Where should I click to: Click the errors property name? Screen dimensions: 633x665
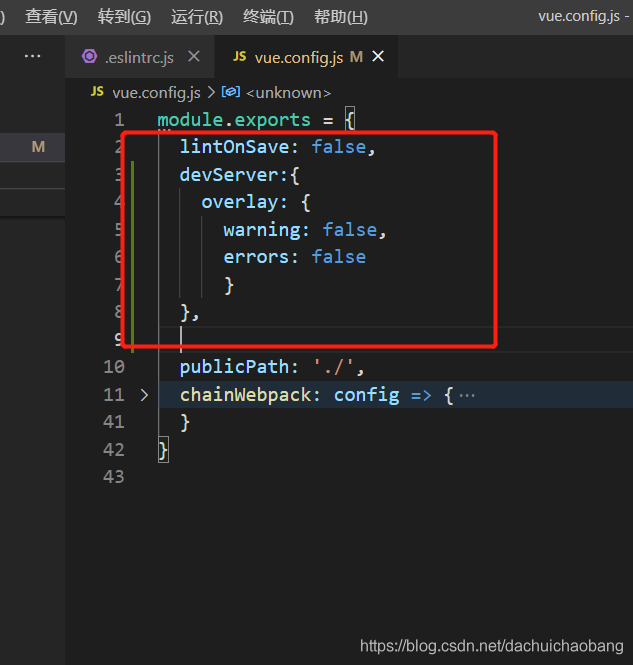(x=256, y=257)
